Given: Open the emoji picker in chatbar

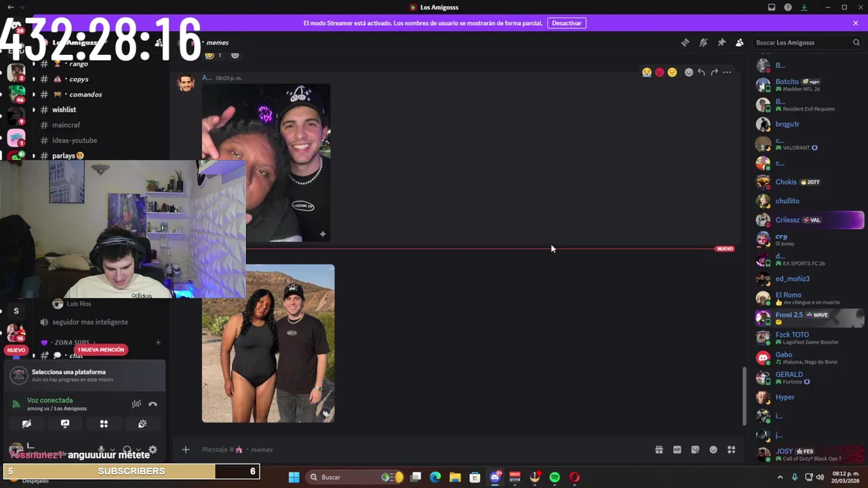Looking at the screenshot, I should point(713,449).
